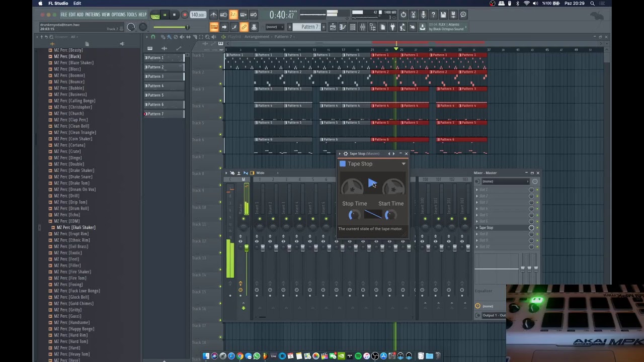Screen dimensions: 644x362
Task: Mute Master mixer track LED
Action: pyautogui.click(x=244, y=219)
